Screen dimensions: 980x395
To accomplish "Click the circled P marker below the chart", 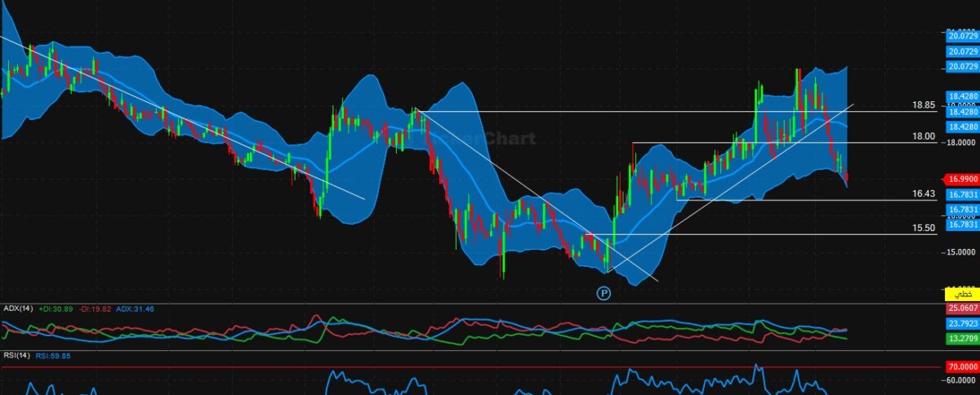I will coord(604,292).
